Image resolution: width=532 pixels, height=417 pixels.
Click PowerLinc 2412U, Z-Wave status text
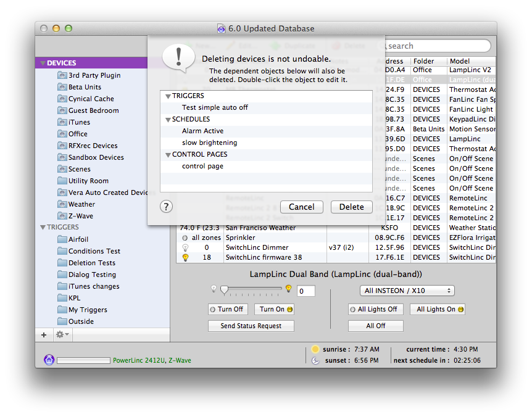point(152,360)
